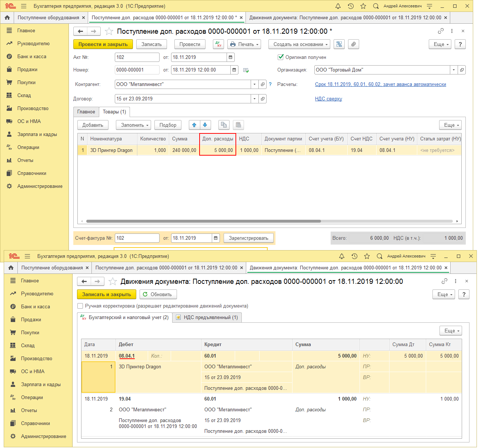The height and width of the screenshot is (448, 478).
Task: Click back arrow in Поступление доп. расходов form
Action: point(80,31)
